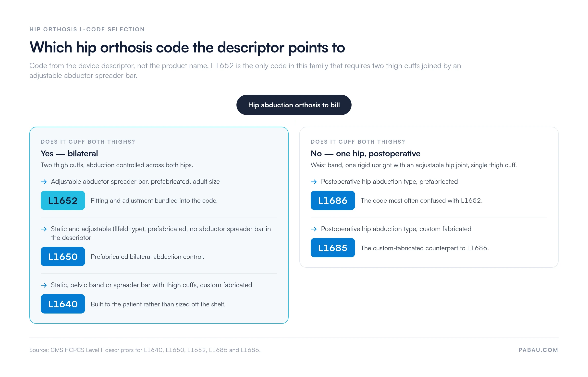Click the No — one hip, postoperative heading
This screenshot has height=377, width=588.
(366, 154)
